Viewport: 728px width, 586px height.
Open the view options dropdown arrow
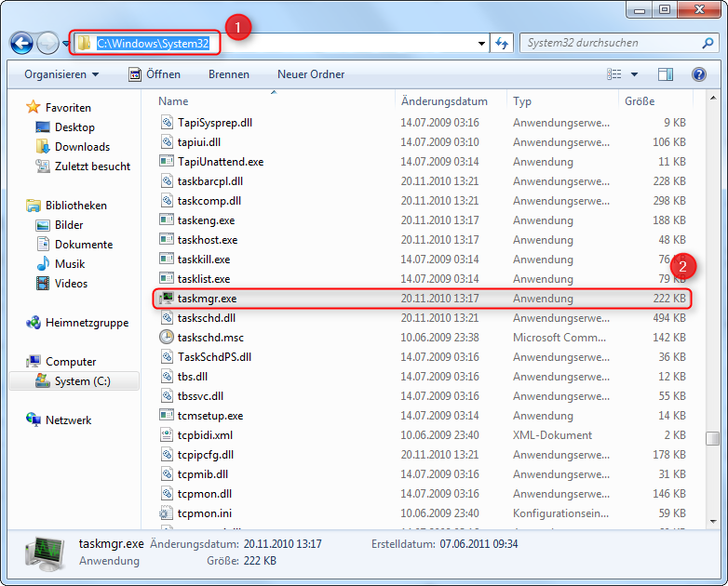click(x=634, y=74)
